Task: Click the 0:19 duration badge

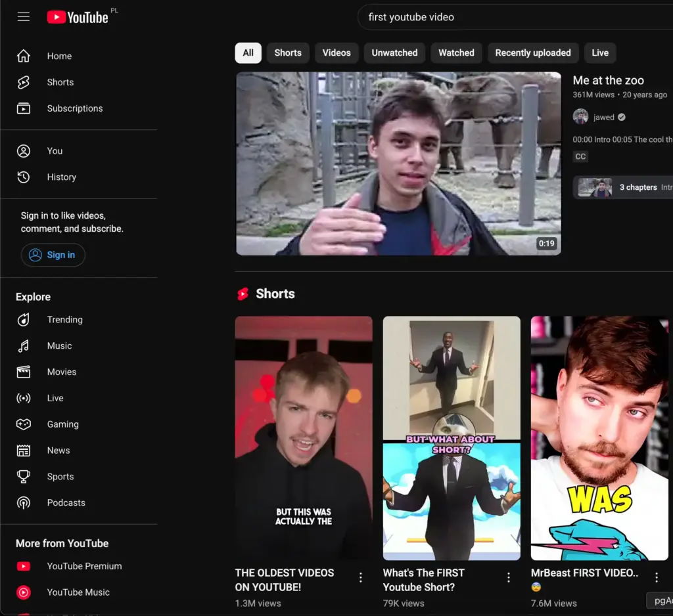Action: pyautogui.click(x=546, y=244)
